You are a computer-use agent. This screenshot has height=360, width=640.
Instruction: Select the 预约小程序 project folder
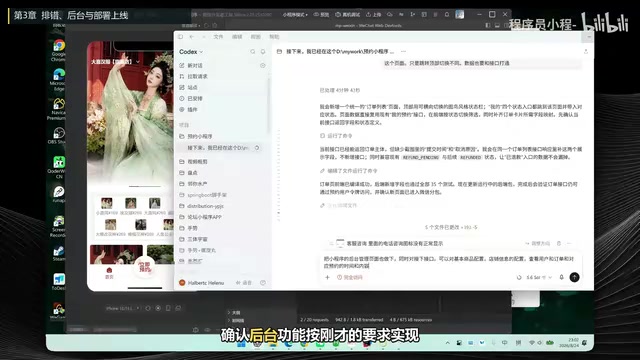[x=200, y=136]
